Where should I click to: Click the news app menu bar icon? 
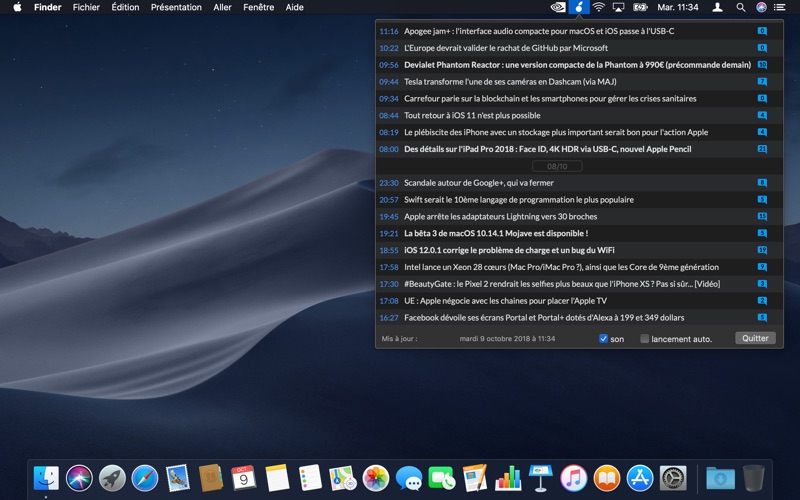(579, 7)
